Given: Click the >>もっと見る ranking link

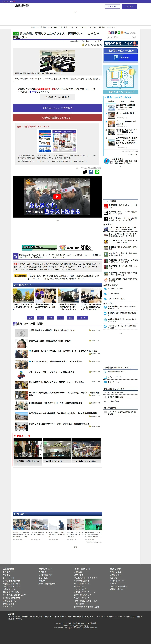Looking at the screenshot, I should [133, 154].
